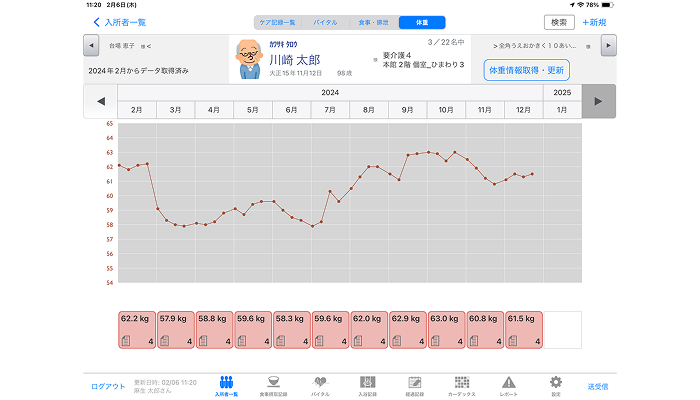The height and width of the screenshot is (400, 700).
Task: Select the 3月 month header
Action: pyautogui.click(x=175, y=110)
